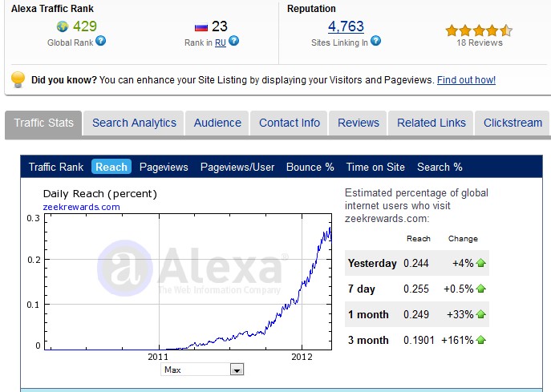
Task: Click the light bulb tip icon
Action: point(18,79)
